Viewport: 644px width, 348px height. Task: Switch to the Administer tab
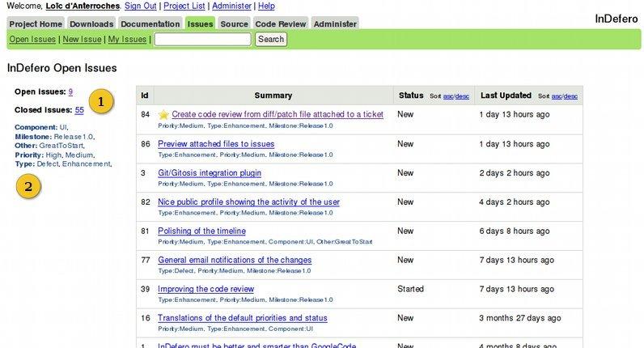coord(335,23)
